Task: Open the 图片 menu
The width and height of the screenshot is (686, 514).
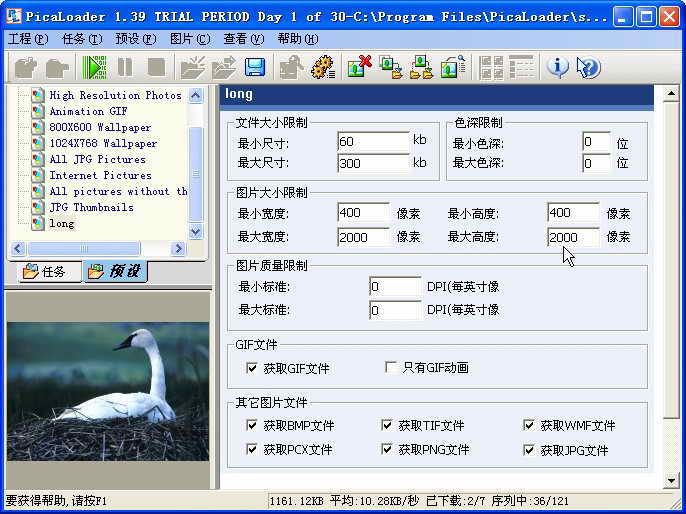Action: (190, 39)
